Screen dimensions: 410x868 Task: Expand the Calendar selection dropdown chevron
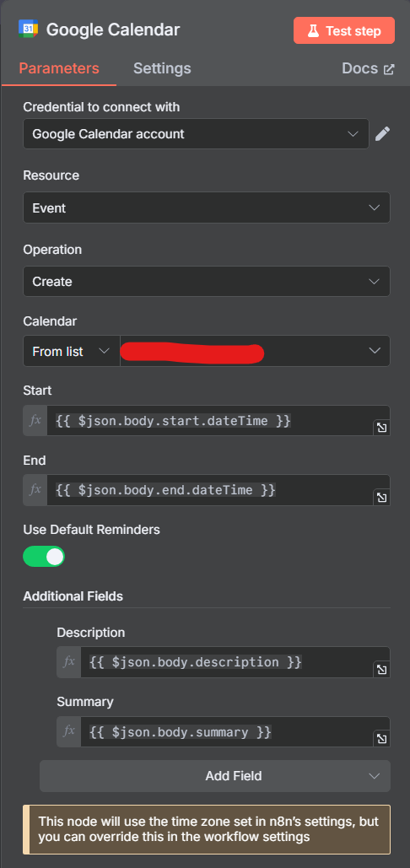pos(375,351)
